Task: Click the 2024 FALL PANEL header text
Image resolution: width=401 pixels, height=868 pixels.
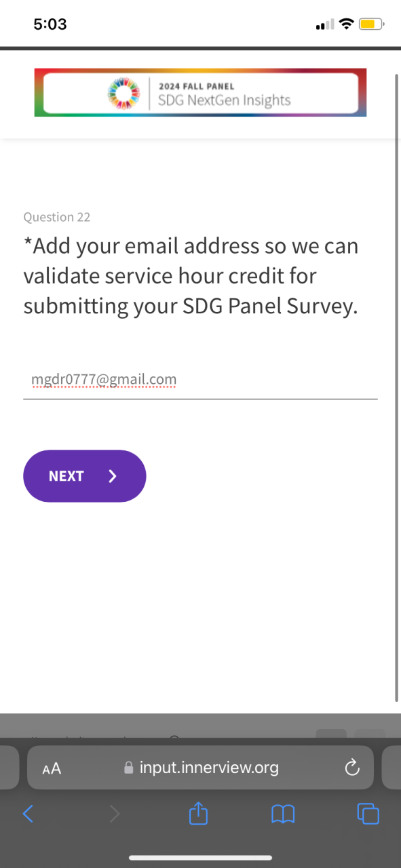Action: click(x=196, y=86)
